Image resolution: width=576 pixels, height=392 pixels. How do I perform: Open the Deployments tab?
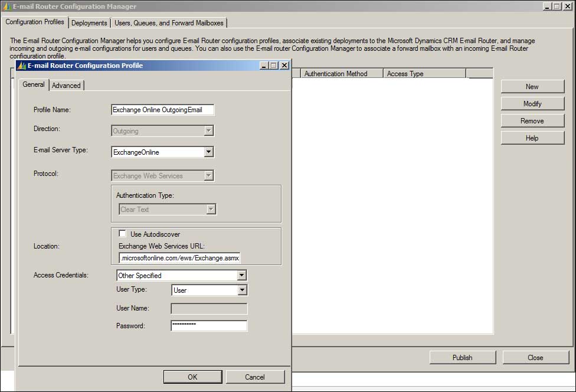[x=89, y=23]
